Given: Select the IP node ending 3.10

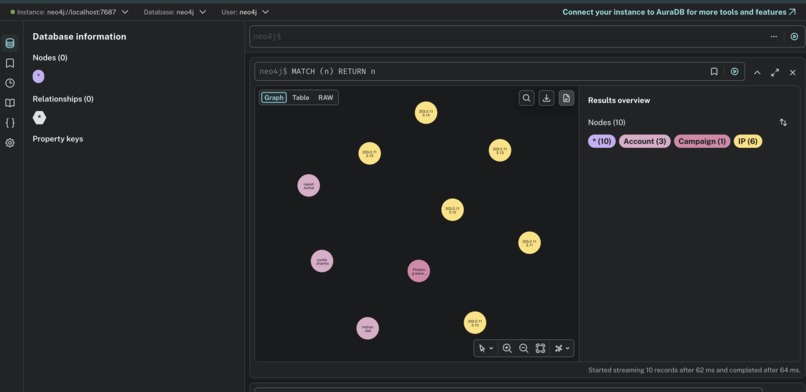Looking at the screenshot, I should 475,323.
